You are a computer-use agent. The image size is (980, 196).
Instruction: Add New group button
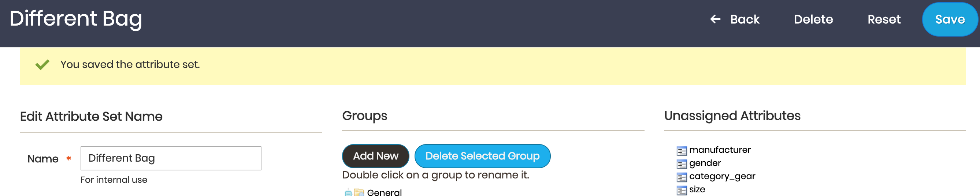375,156
